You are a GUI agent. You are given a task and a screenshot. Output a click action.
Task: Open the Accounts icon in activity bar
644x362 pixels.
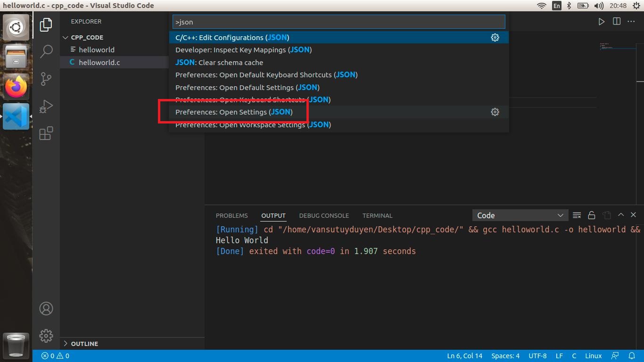46,309
